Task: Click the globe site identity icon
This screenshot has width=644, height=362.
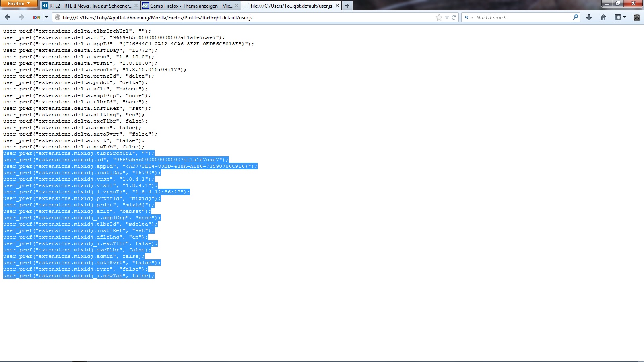Action: tap(58, 17)
